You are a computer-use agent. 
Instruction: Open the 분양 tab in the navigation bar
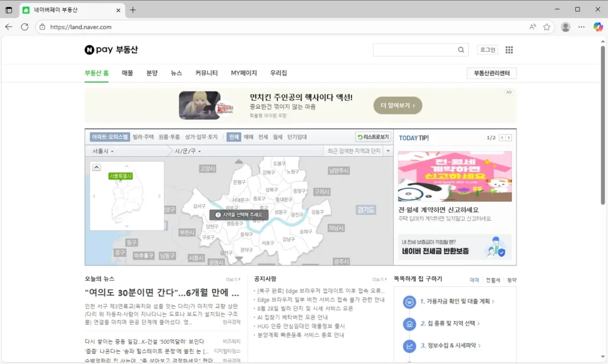pos(152,72)
